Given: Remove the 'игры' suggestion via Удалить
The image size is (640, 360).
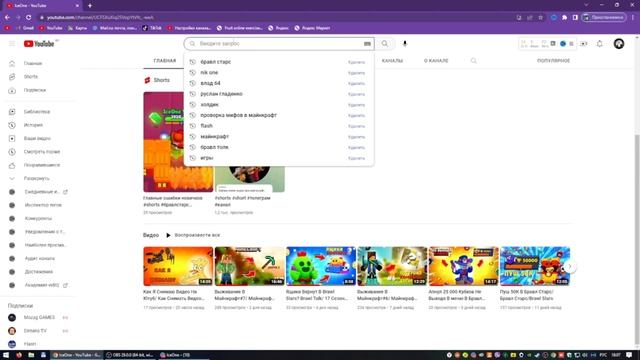Looking at the screenshot, I should 356,158.
